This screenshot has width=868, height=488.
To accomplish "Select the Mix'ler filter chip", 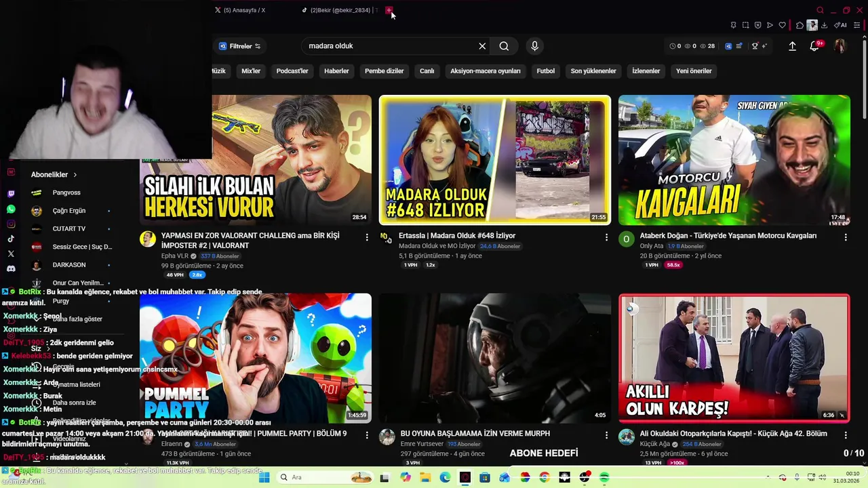I will pyautogui.click(x=251, y=71).
